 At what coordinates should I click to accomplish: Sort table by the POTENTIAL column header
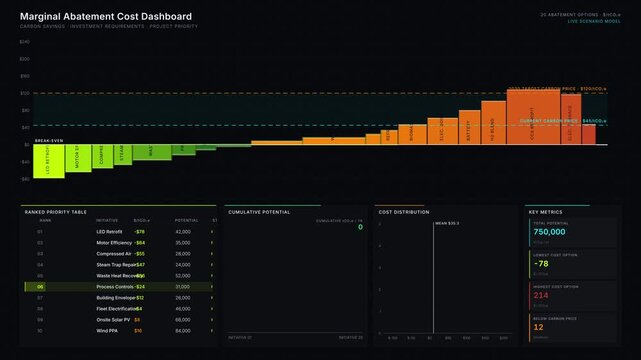(x=186, y=221)
